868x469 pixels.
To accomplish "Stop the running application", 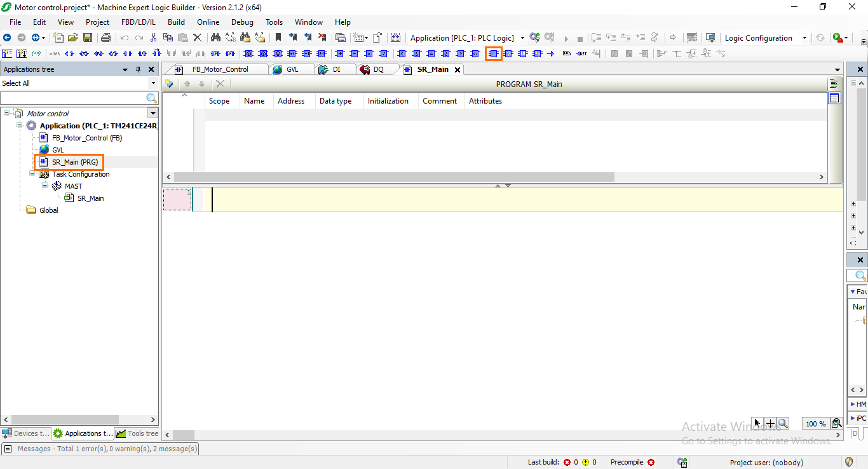I will (x=580, y=37).
